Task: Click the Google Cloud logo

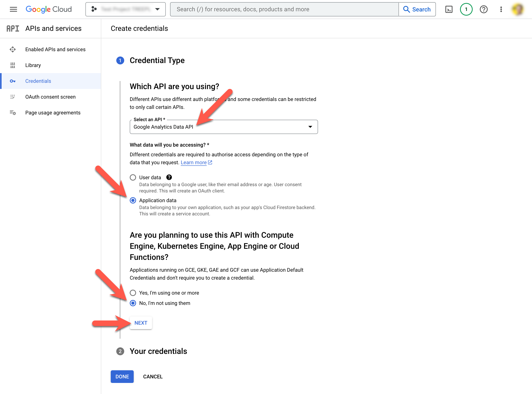Action: [49, 9]
